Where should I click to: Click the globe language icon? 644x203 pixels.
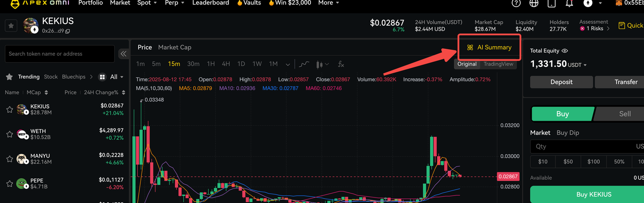click(x=534, y=3)
